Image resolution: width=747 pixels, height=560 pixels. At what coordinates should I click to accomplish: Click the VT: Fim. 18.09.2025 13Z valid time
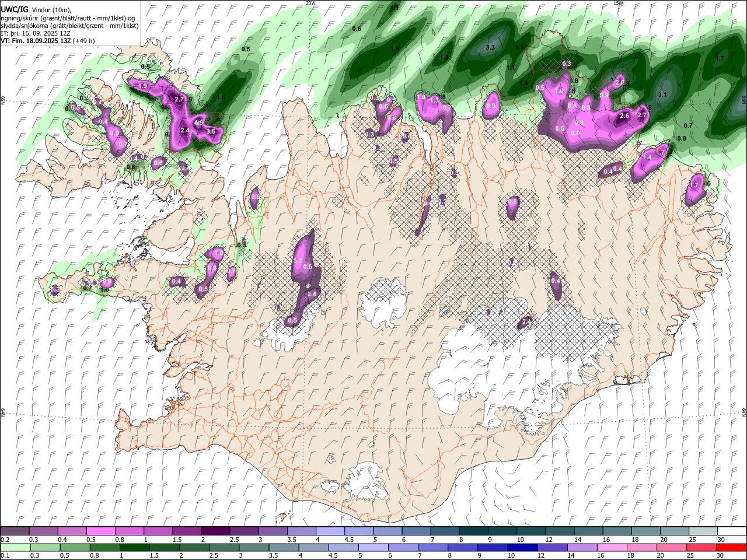tap(36, 41)
